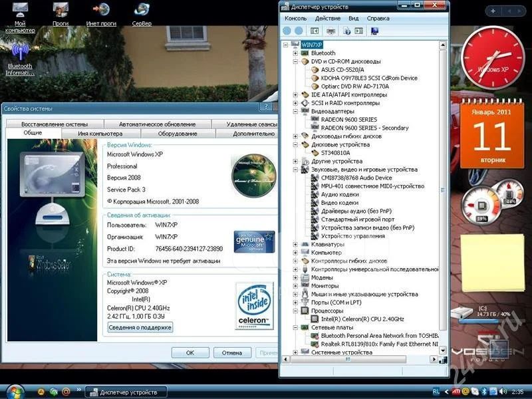The image size is (532, 399).
Task: Click the question mark help button in Свойства системы
Action: point(265,108)
